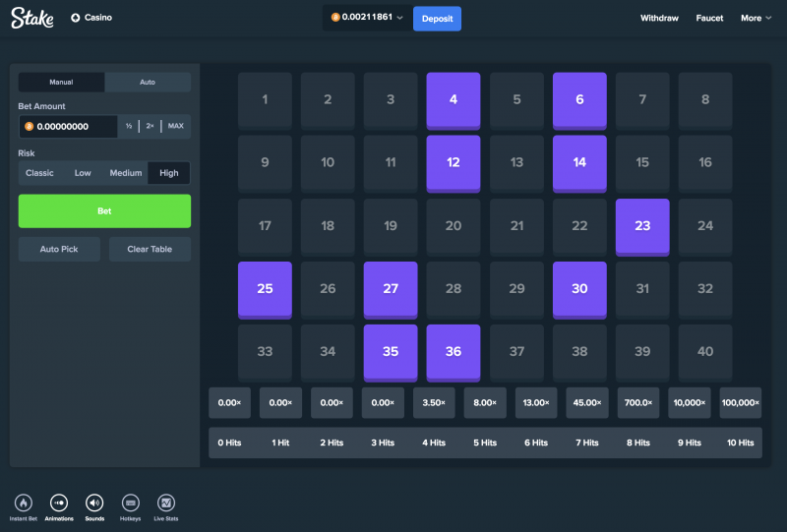
Task: Click the 8.00× payout box
Action: click(485, 402)
